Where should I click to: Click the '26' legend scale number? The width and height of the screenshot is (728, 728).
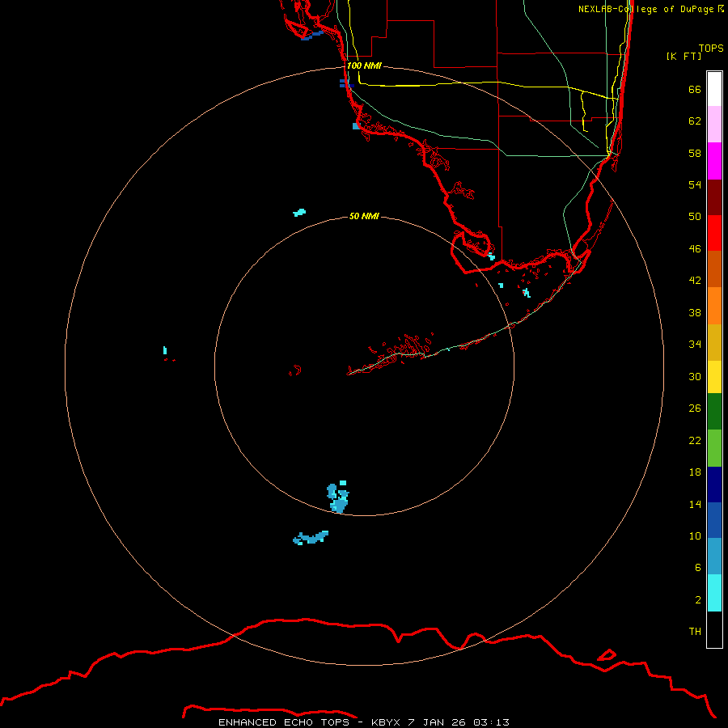pyautogui.click(x=695, y=408)
